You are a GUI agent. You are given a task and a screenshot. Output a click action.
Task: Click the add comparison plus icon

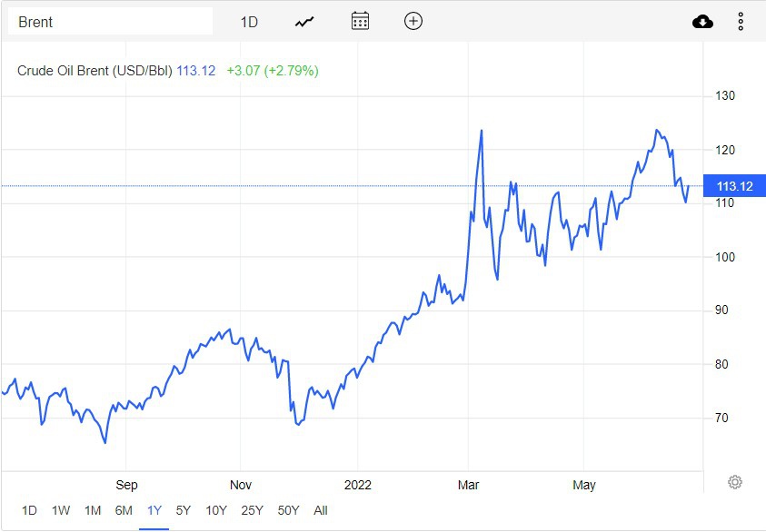pos(413,21)
